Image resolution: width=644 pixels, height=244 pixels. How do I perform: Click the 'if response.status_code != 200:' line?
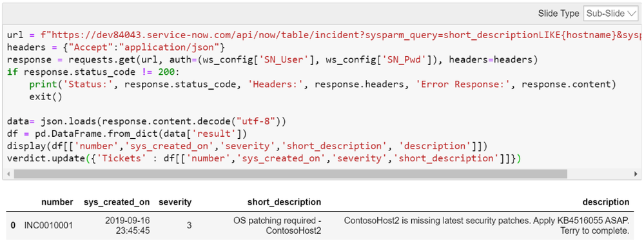tap(93, 72)
